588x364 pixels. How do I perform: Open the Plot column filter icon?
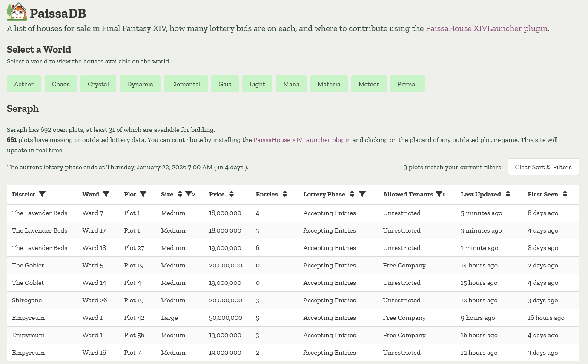tap(143, 194)
